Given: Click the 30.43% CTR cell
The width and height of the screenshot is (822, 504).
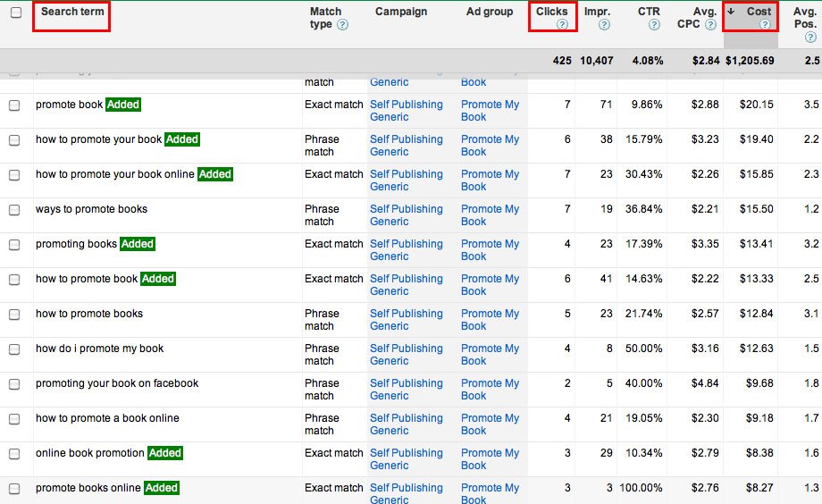Looking at the screenshot, I should click(644, 174).
